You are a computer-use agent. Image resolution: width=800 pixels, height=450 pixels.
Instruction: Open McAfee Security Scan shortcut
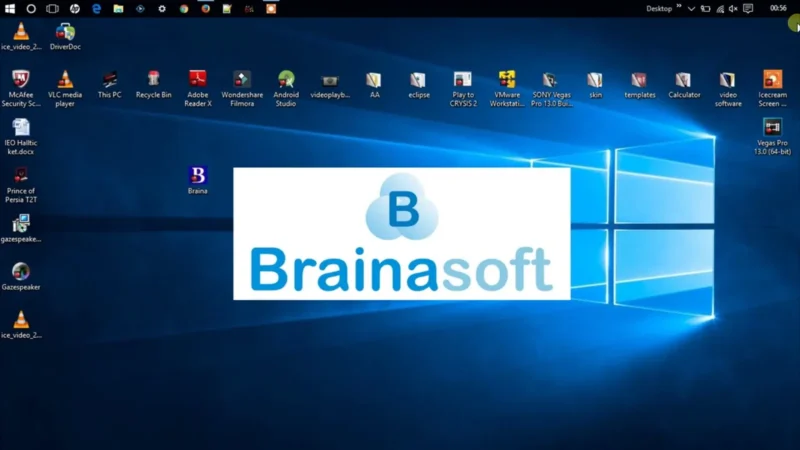click(x=20, y=88)
